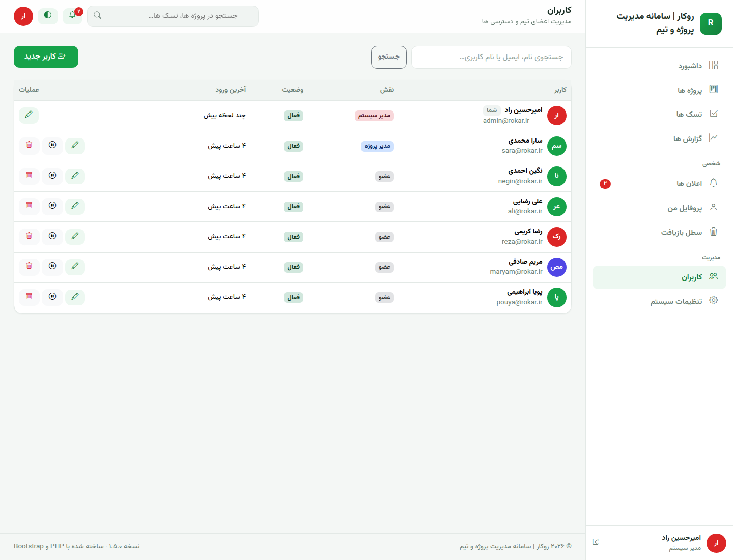Open notifications bell in top bar
The width and height of the screenshot is (733, 560).
(72, 16)
